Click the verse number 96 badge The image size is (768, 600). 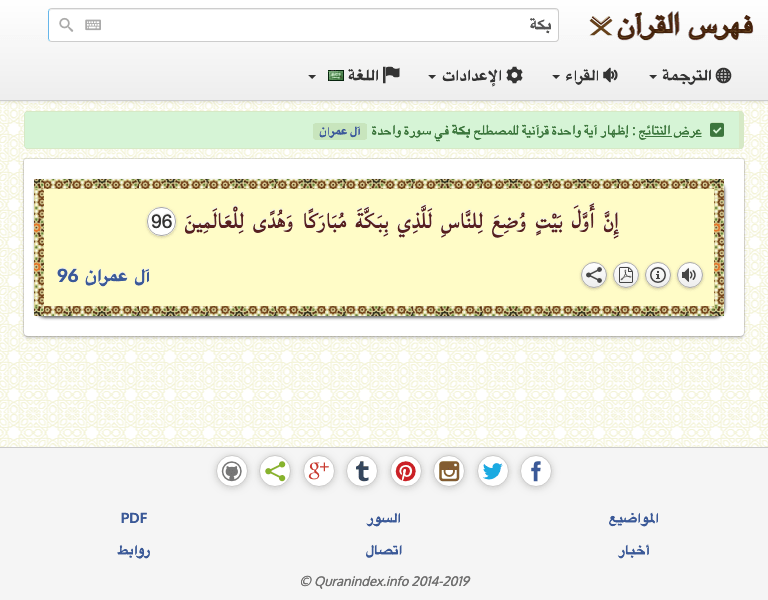pyautogui.click(x=161, y=221)
